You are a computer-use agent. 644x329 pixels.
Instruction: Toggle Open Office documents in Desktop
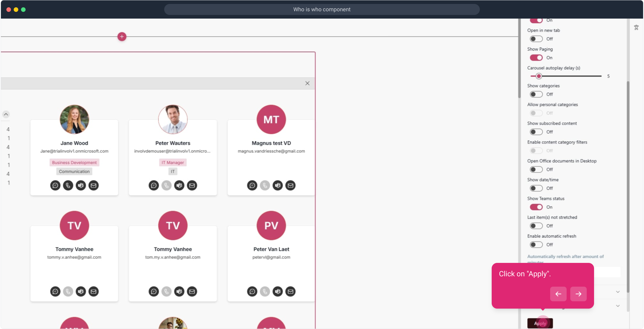(536, 169)
